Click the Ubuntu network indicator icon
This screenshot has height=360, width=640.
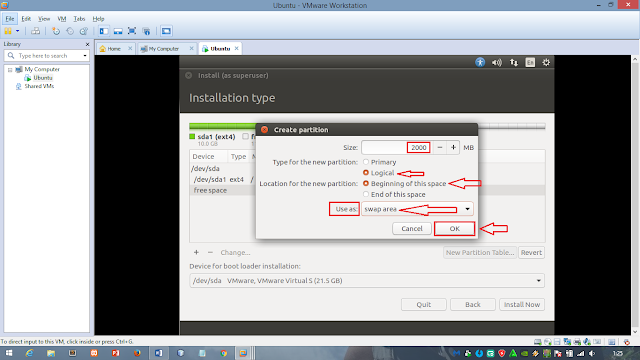point(513,62)
